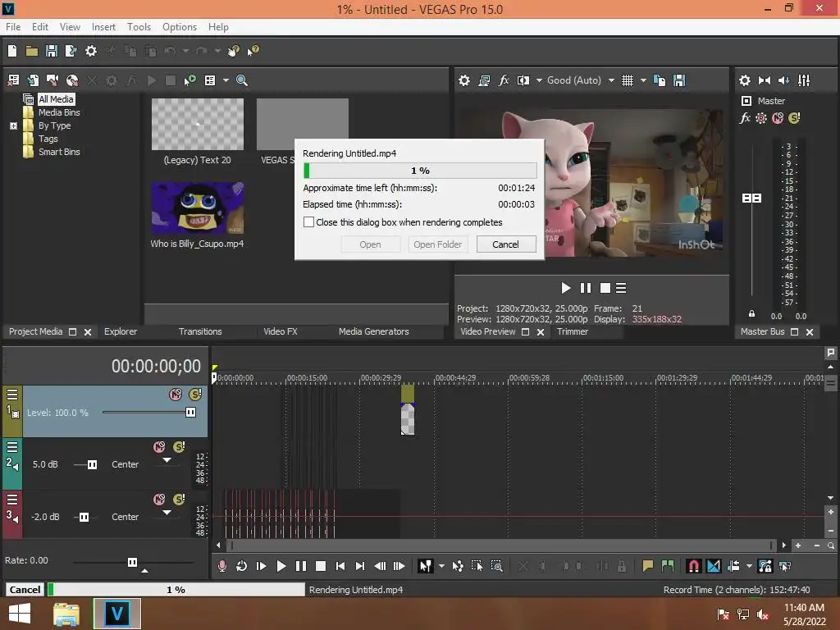Switch to the Video FX tab

click(x=281, y=331)
